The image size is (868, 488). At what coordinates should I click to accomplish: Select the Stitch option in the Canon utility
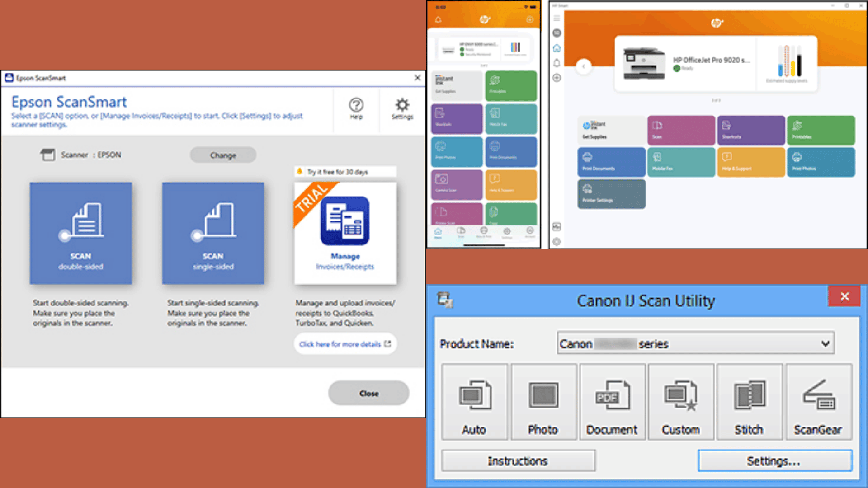pos(750,402)
